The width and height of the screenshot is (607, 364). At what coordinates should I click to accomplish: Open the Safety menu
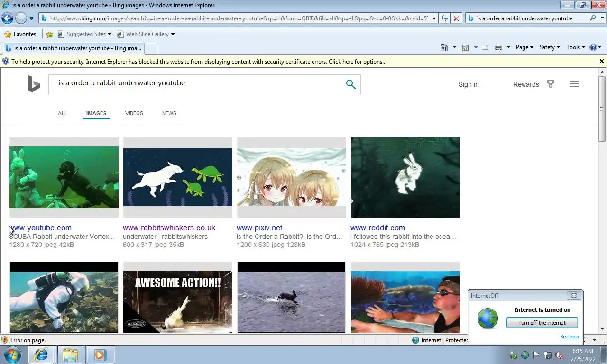tap(550, 47)
